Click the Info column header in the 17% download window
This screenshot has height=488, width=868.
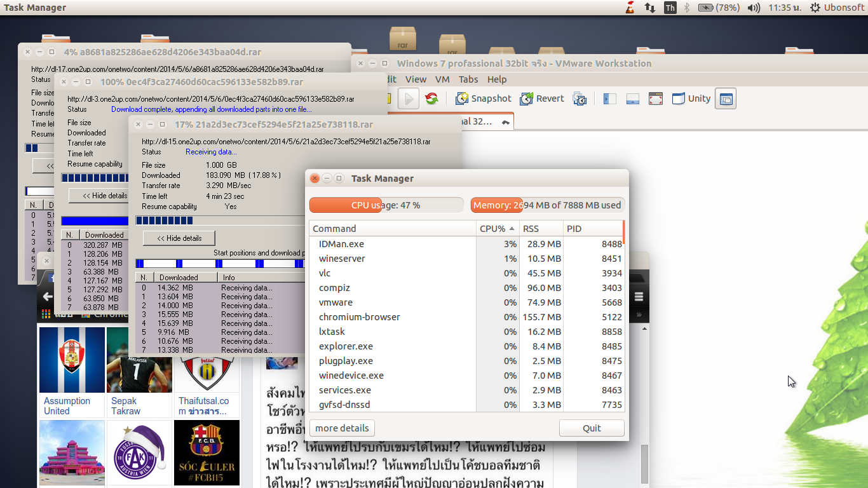261,278
